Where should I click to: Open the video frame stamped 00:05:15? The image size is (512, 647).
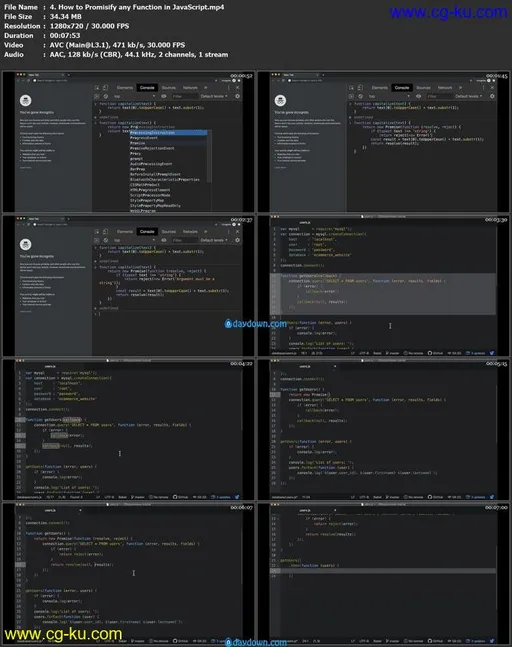(x=383, y=430)
